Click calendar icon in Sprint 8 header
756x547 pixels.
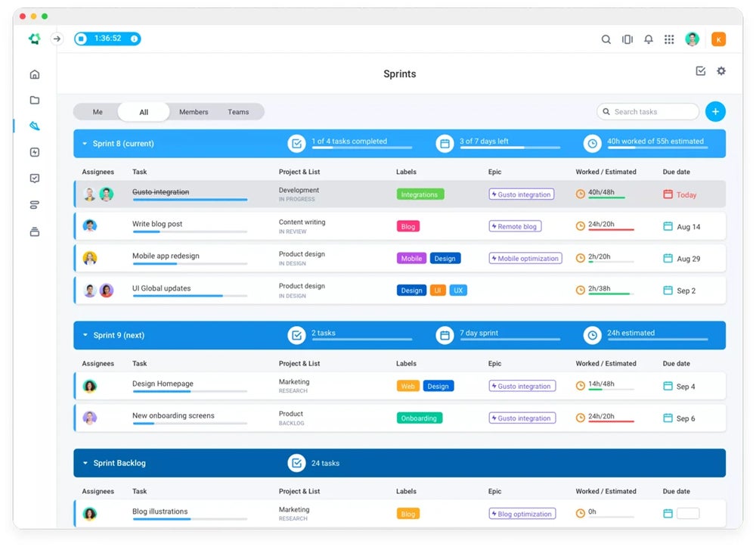445,144
